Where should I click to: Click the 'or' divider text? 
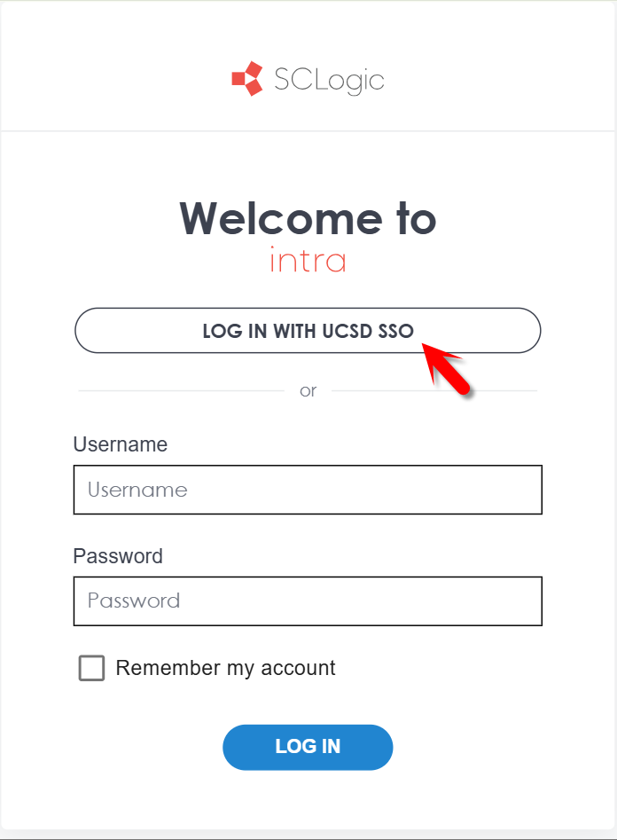coord(308,390)
